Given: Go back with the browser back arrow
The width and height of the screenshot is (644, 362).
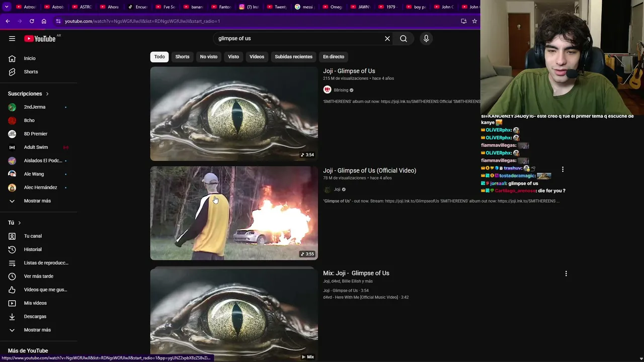Looking at the screenshot, I should click(x=8, y=21).
